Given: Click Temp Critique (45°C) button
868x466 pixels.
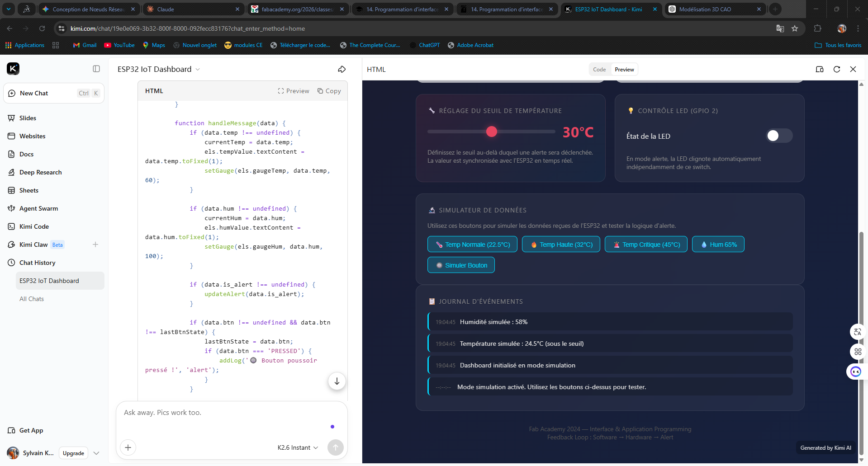Looking at the screenshot, I should (x=646, y=245).
